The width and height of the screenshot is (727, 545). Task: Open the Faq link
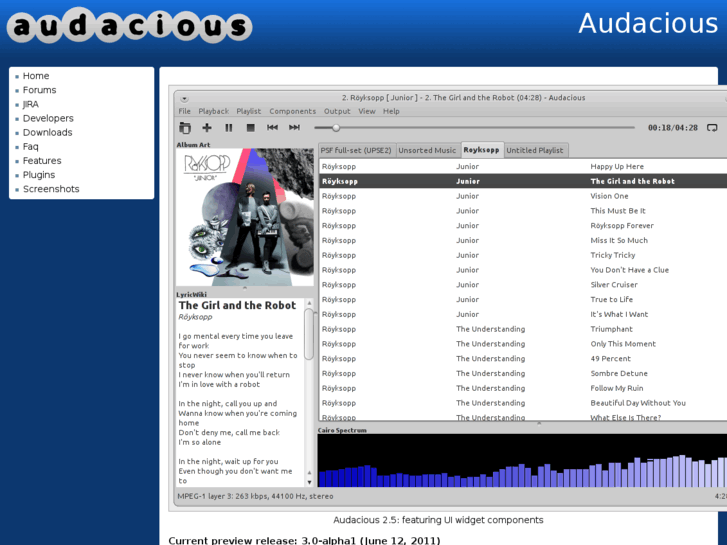coord(31,147)
